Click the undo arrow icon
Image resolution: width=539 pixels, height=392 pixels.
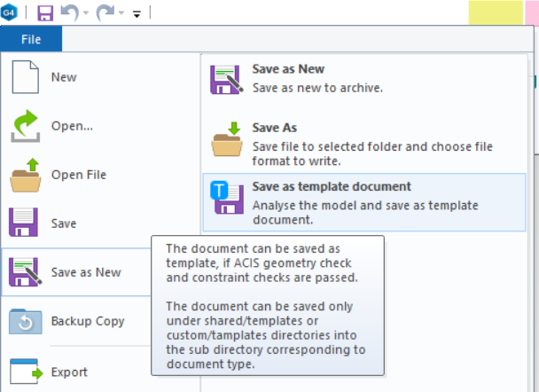[70, 13]
